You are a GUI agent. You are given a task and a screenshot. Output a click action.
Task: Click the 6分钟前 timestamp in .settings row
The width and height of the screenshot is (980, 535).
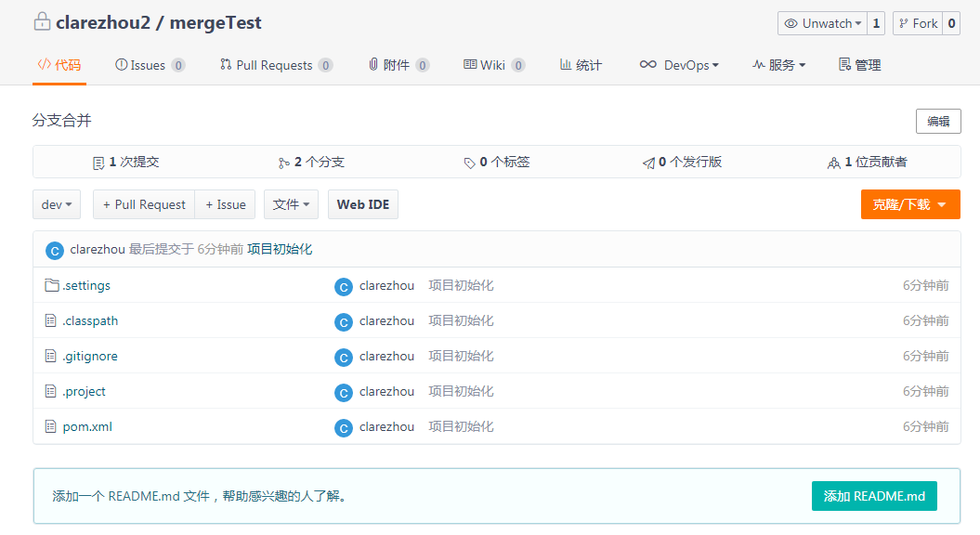point(925,286)
